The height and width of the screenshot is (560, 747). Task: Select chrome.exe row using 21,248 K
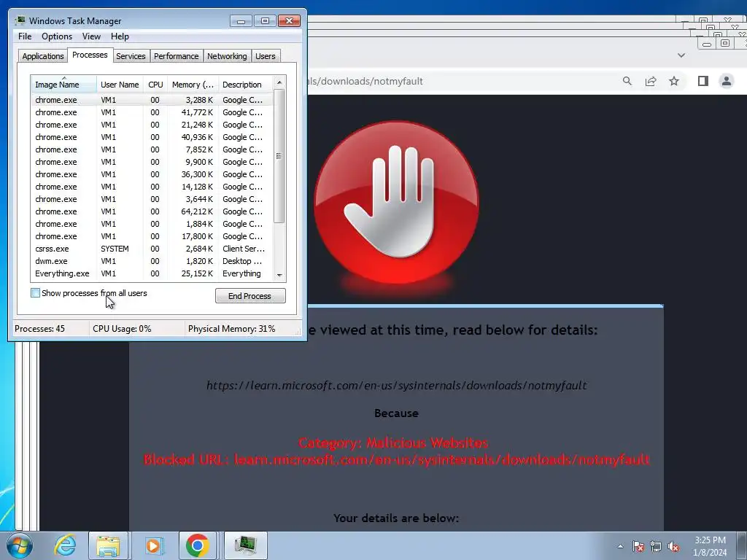(152, 125)
